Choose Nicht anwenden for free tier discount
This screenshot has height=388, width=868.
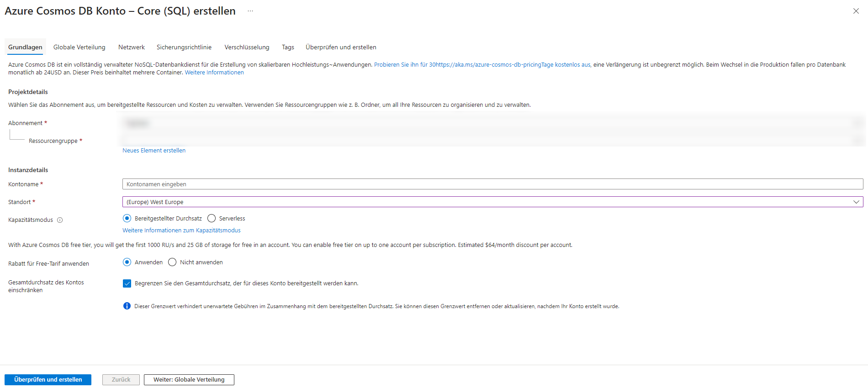click(172, 262)
